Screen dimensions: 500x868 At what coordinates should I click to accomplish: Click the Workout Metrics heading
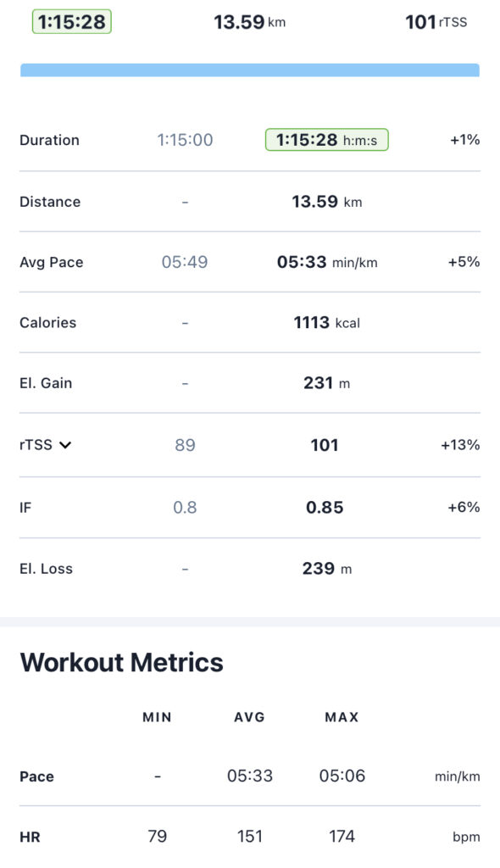tap(122, 663)
